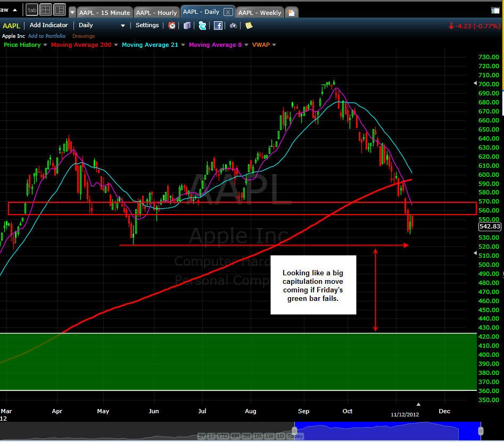Viewport: 504px width, 442px height.
Task: Click the date marker arrow above 11/12/2012
Action: pos(418,404)
